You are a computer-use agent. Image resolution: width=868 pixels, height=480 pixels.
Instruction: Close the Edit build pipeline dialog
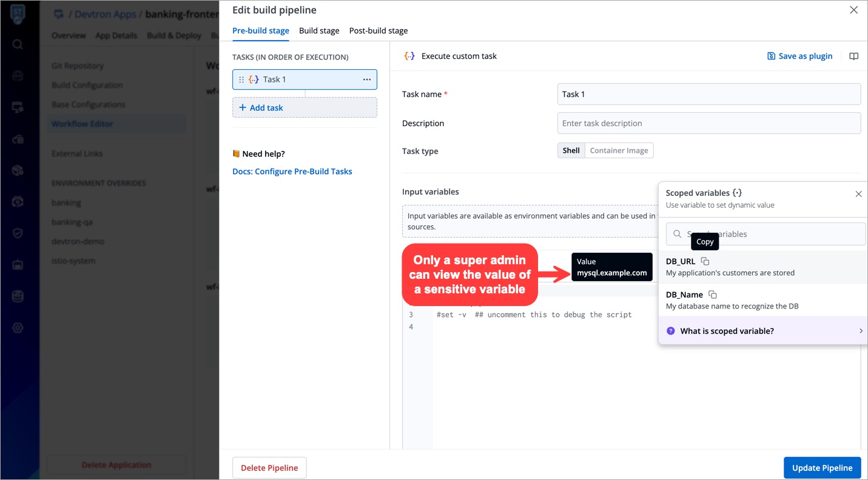[x=853, y=10]
